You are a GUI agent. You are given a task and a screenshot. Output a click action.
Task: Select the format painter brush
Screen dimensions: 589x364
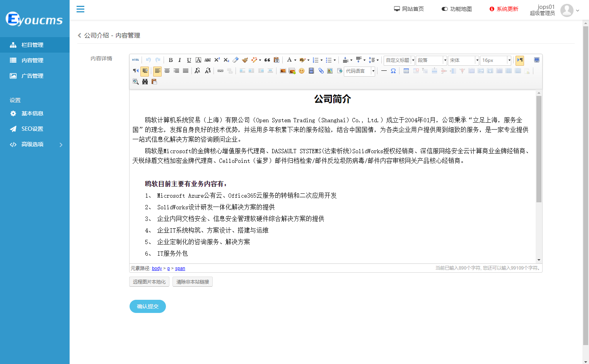point(245,60)
